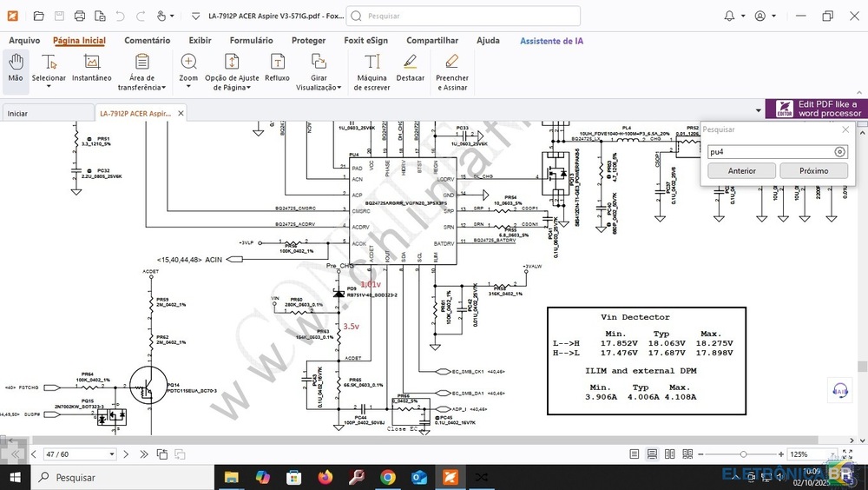Go to next page using arrow
The height and width of the screenshot is (490, 868).
[x=127, y=454]
